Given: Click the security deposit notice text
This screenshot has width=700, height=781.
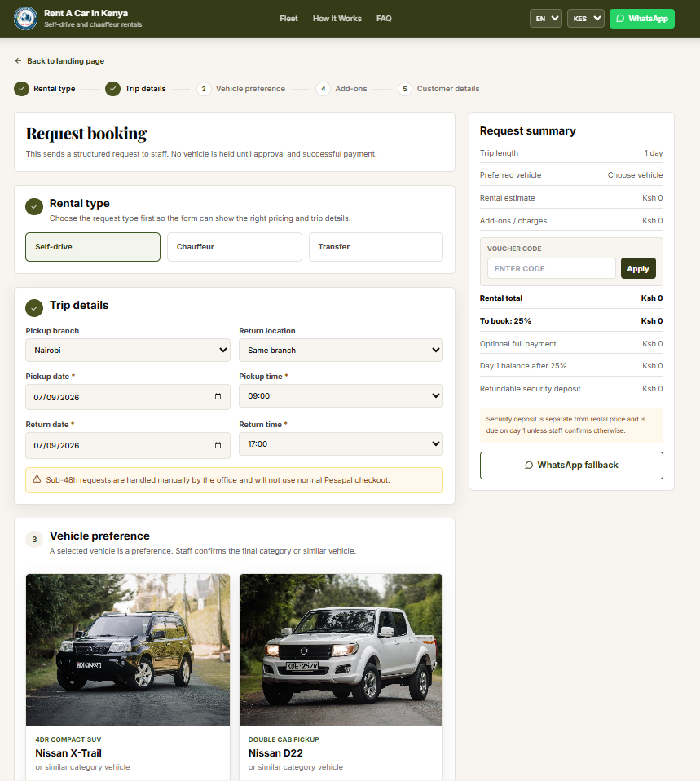Looking at the screenshot, I should (x=566, y=425).
